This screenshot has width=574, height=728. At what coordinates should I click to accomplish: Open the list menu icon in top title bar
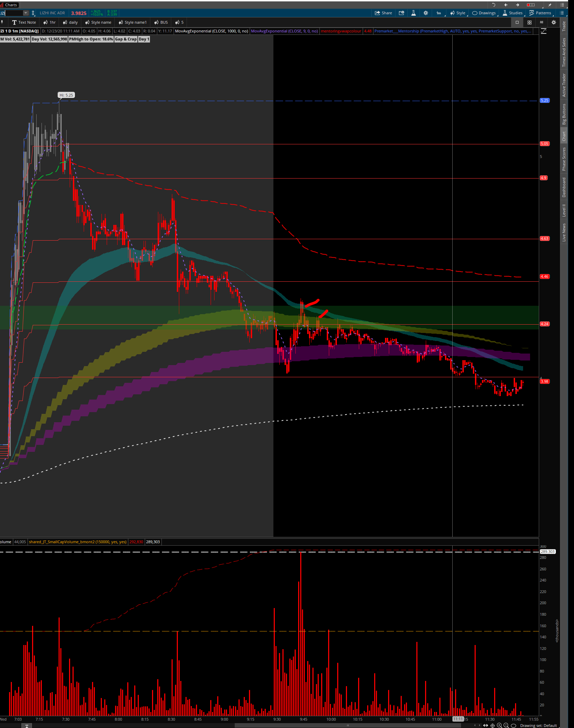pyautogui.click(x=562, y=5)
